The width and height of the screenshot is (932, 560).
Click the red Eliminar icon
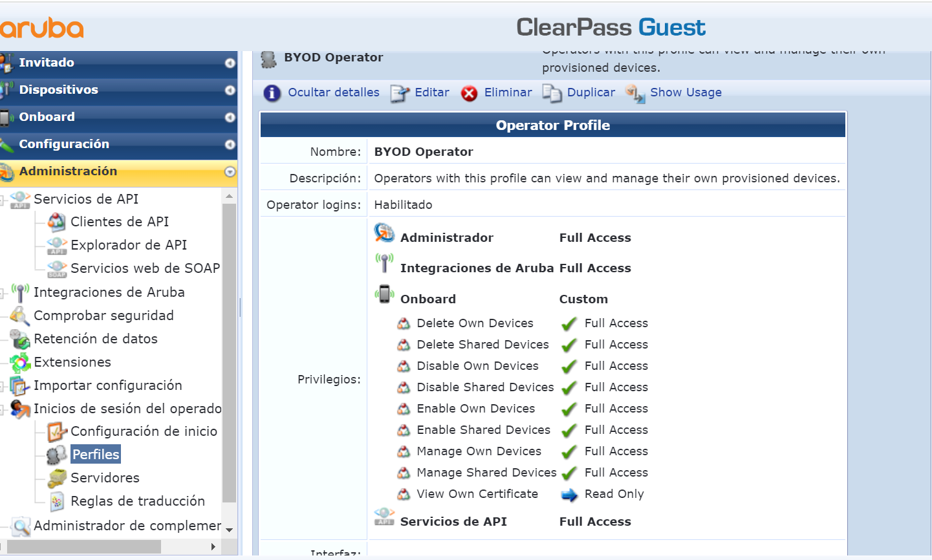coord(470,94)
